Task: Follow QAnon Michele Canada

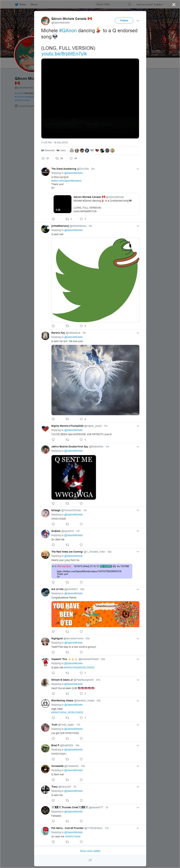Action: point(124,21)
